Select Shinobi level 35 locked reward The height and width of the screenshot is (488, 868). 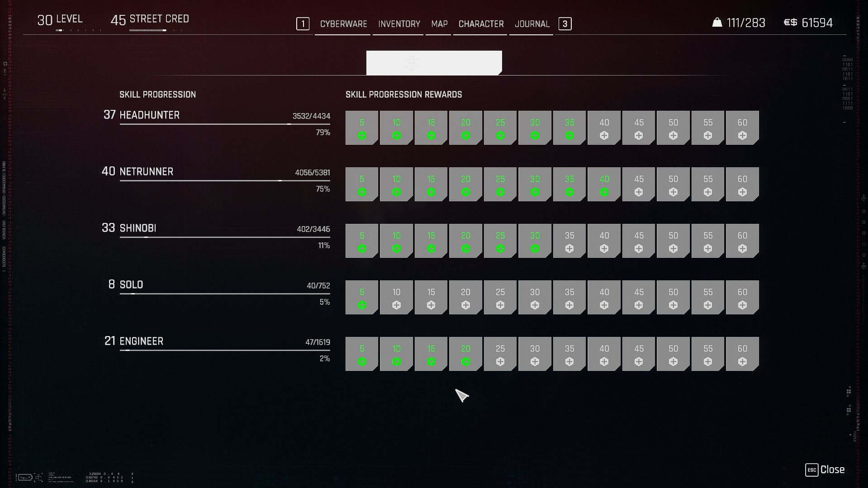tap(569, 241)
